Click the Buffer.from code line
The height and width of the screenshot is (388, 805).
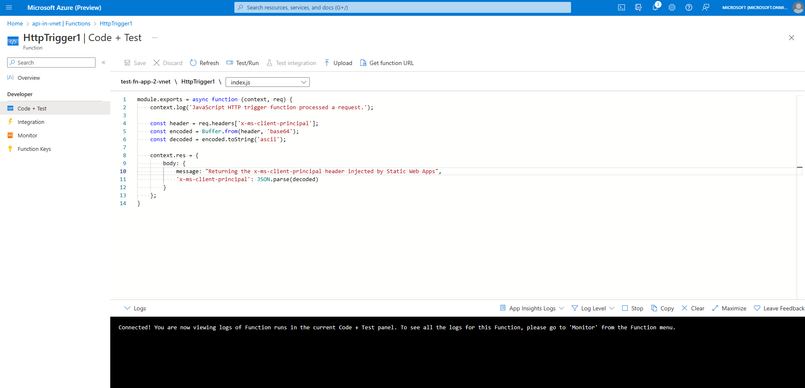(224, 131)
